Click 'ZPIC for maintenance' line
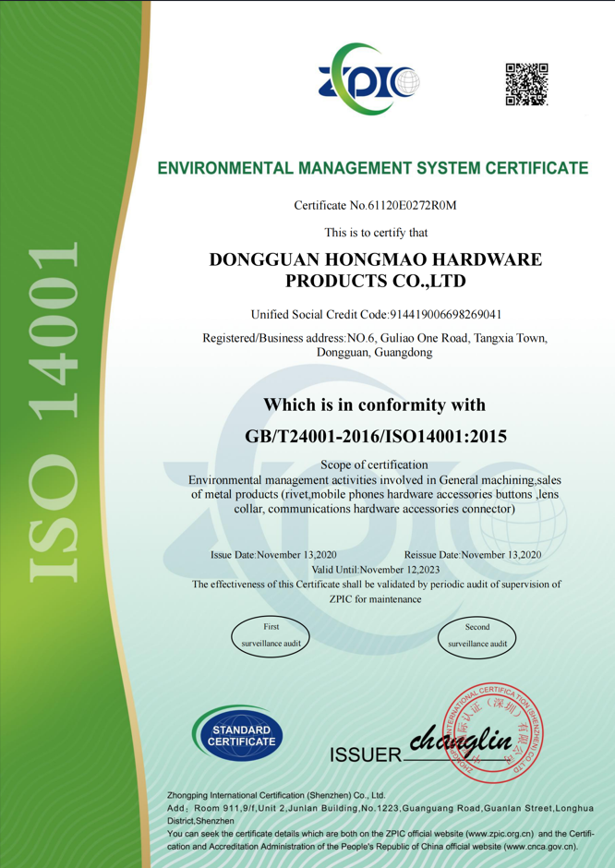This screenshot has height=868, width=615. (x=375, y=599)
